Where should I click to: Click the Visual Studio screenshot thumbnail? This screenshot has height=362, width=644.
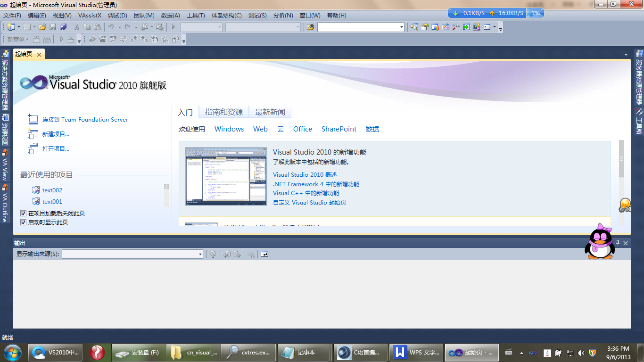[x=226, y=176]
